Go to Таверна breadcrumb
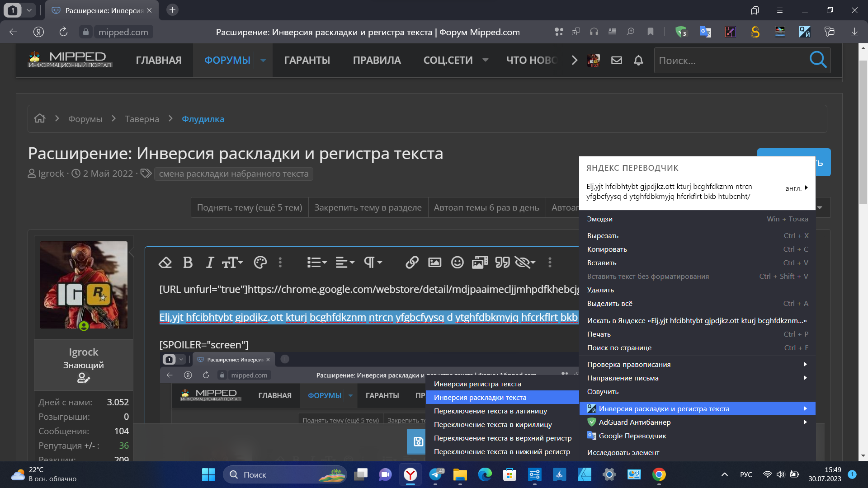The height and width of the screenshot is (488, 868). pos(142,119)
